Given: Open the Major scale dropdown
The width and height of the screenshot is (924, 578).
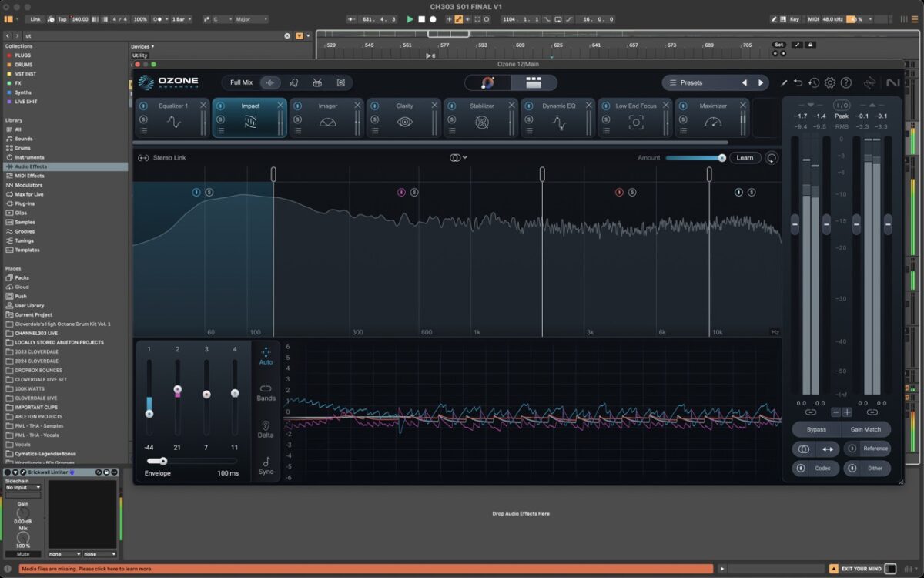Looking at the screenshot, I should click(251, 19).
